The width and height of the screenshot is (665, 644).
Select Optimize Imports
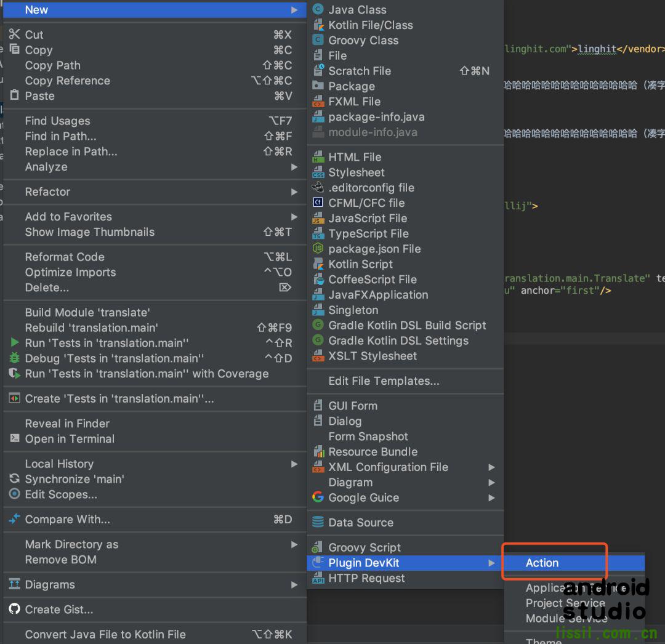(155, 272)
